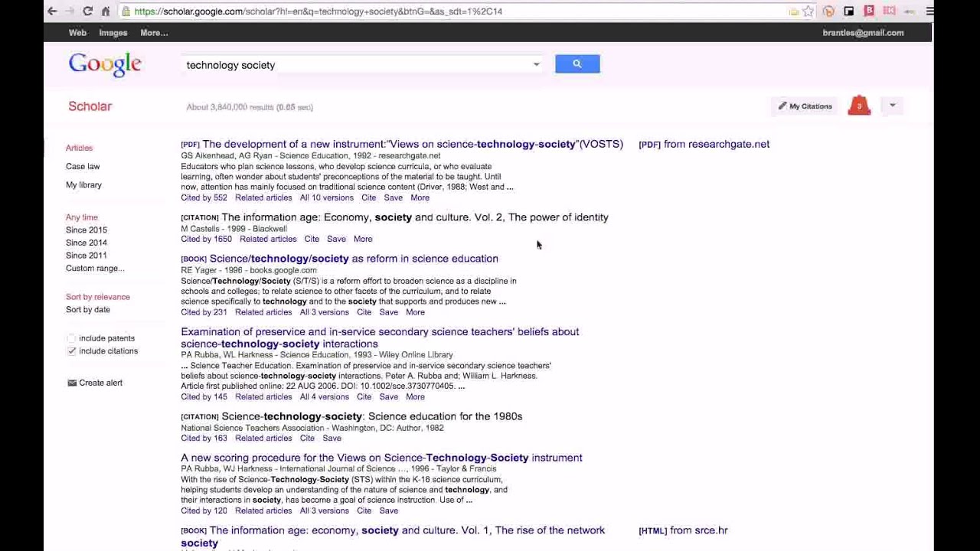Open settings dropdown arrow beside bell
Image resolution: width=980 pixels, height=551 pixels.
892,106
